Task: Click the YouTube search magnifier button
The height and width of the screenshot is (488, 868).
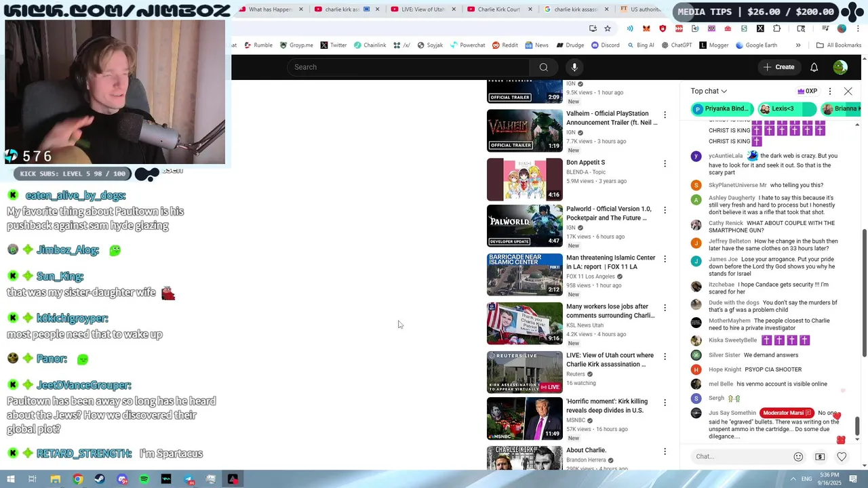Action: 543,67
